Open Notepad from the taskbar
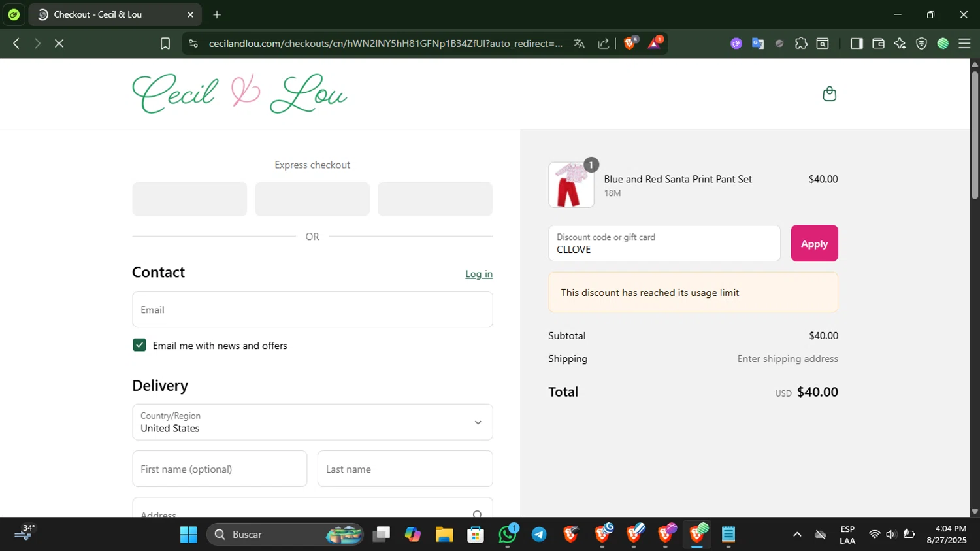The height and width of the screenshot is (551, 980). click(728, 535)
